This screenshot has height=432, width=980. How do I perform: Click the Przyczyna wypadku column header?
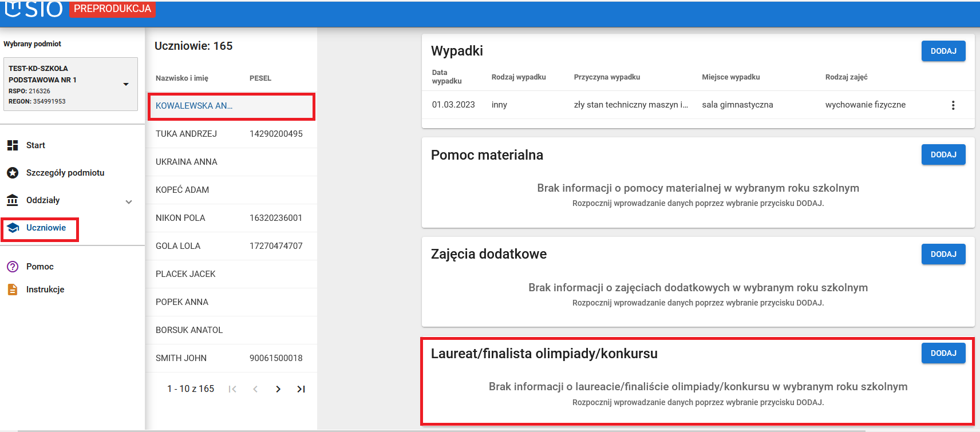[x=607, y=77]
